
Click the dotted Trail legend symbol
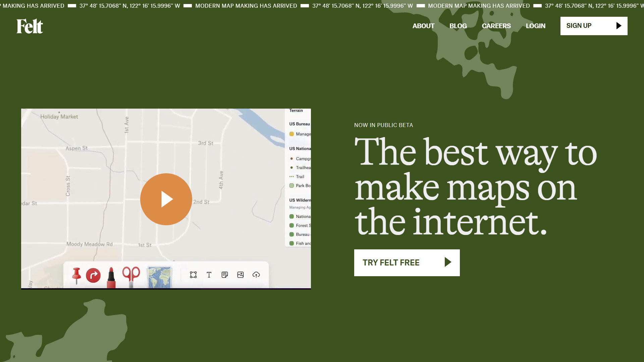point(291,177)
